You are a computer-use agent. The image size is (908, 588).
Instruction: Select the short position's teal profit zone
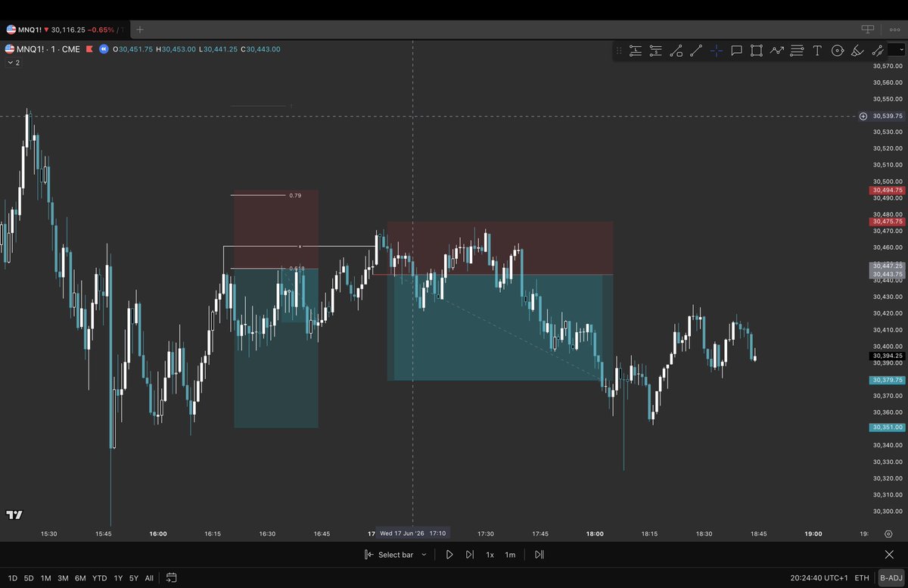[499, 327]
